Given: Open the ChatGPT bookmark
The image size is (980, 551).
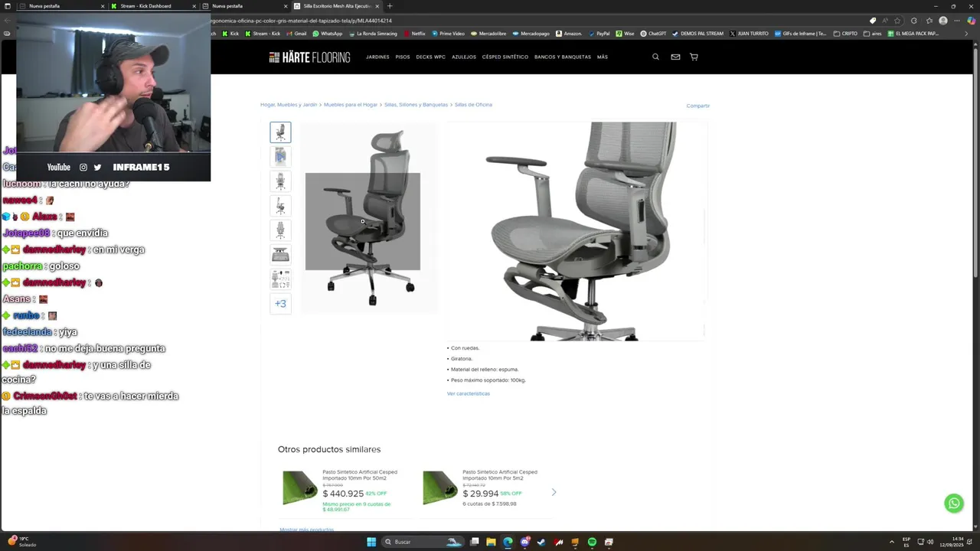Looking at the screenshot, I should click(653, 34).
